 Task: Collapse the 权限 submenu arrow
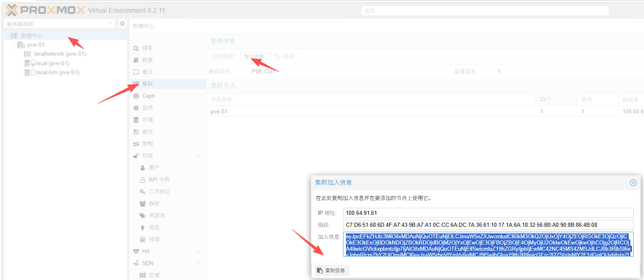coord(198,156)
